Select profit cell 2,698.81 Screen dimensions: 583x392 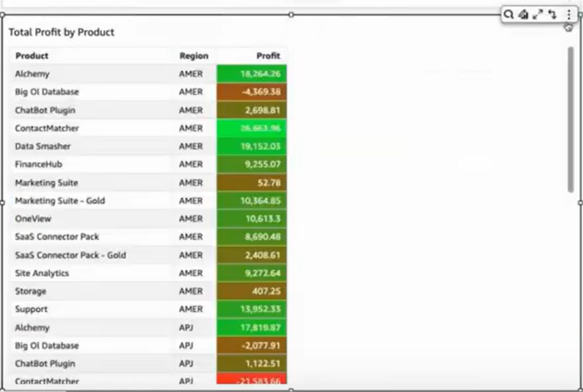pyautogui.click(x=252, y=110)
